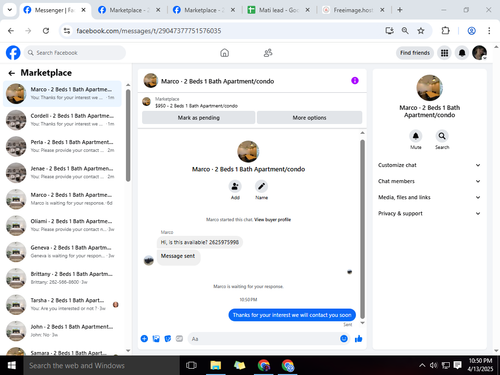Click the Mark as pending button
Viewport: 500px width, 375px height.
click(x=199, y=118)
